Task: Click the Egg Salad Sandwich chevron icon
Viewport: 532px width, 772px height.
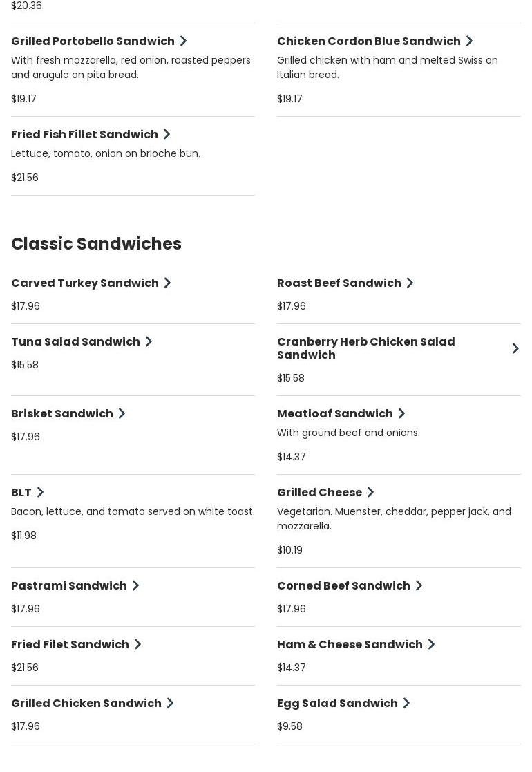Action: pyautogui.click(x=406, y=704)
